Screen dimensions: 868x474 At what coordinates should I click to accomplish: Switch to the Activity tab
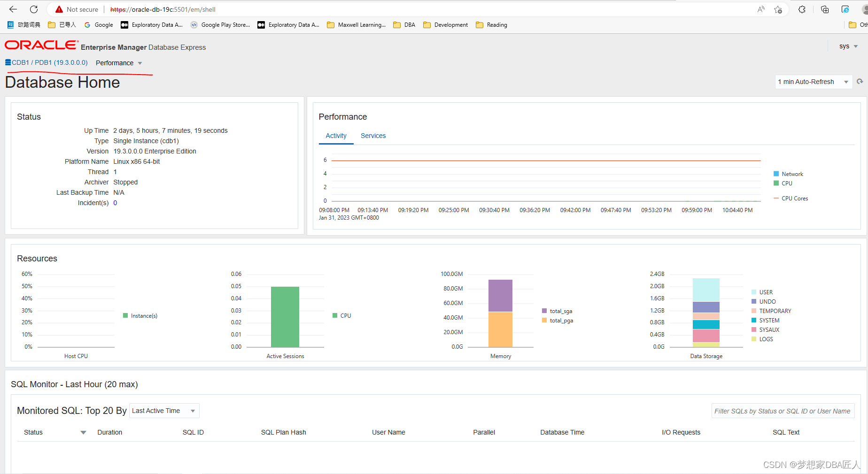336,136
